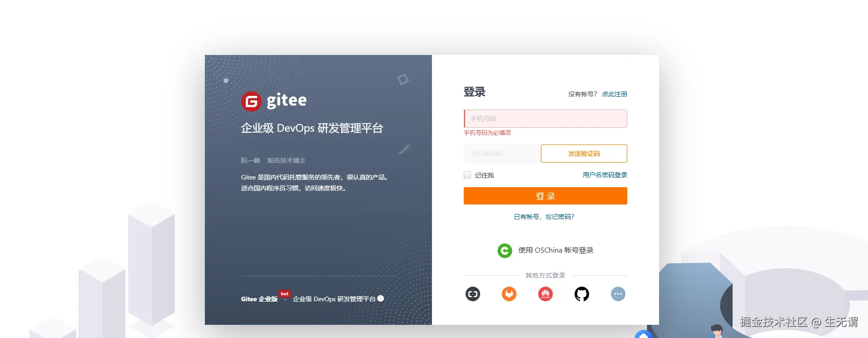Click the 手机号码为必填项 error text
Screen dimensions: 868x338
pyautogui.click(x=487, y=133)
